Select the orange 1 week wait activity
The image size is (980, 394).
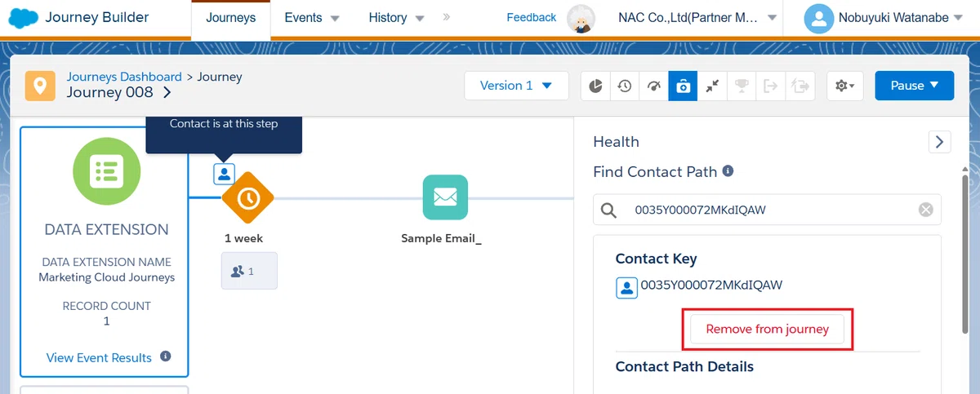247,197
